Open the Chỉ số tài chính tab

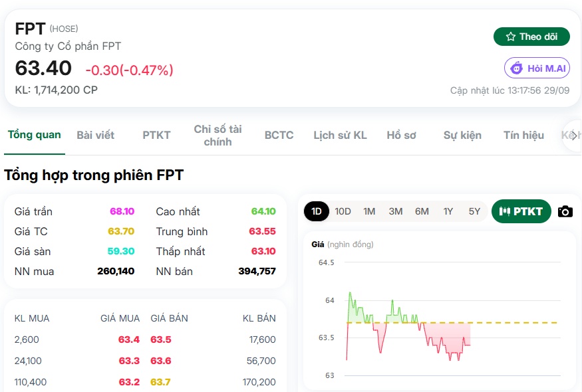click(218, 136)
